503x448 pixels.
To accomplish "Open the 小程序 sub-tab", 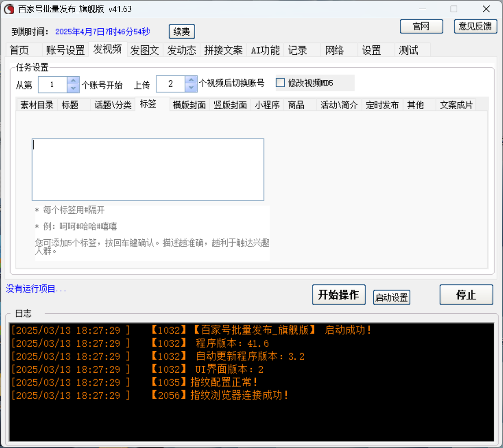I will coord(267,105).
